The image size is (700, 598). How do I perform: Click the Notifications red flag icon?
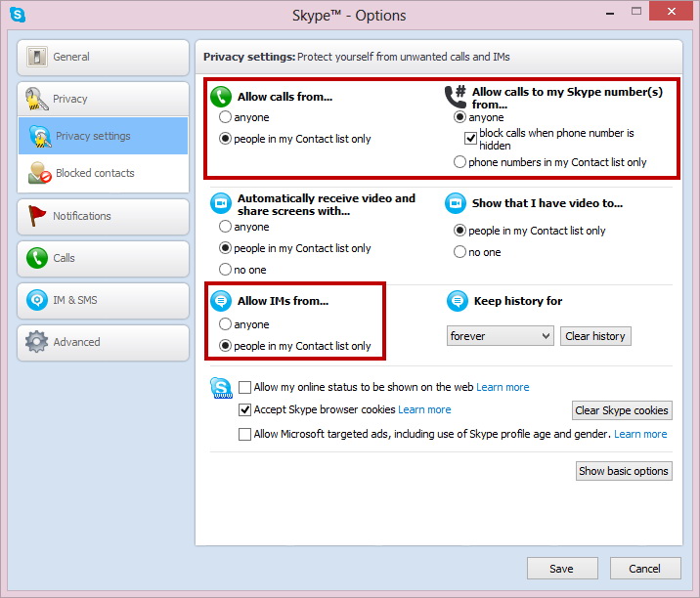pos(36,216)
